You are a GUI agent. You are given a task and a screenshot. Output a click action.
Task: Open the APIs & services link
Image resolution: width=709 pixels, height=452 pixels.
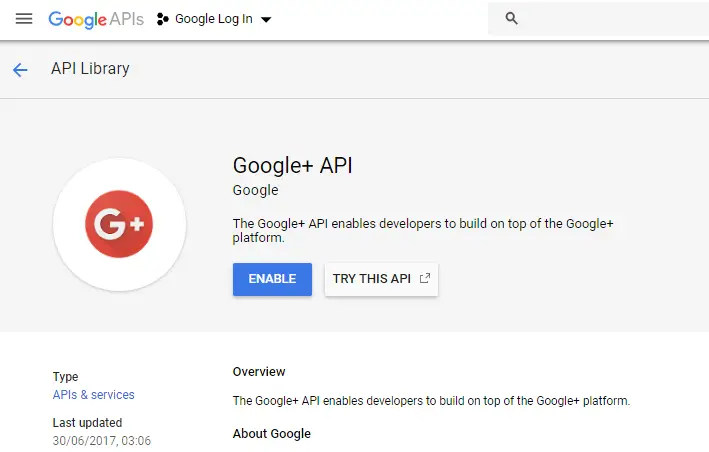[x=94, y=395]
